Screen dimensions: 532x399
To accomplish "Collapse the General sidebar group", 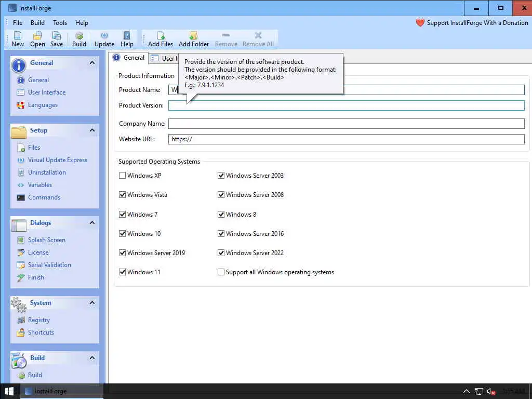I will point(92,63).
